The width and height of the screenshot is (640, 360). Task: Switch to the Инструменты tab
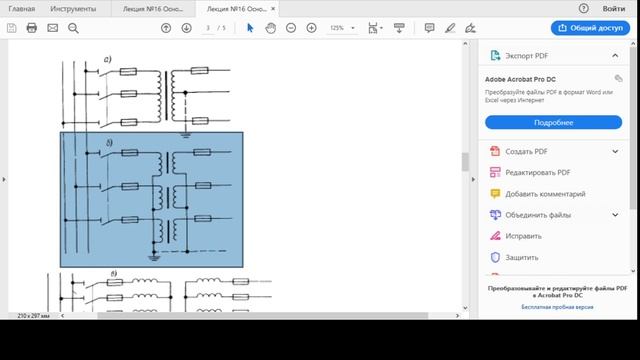[73, 9]
